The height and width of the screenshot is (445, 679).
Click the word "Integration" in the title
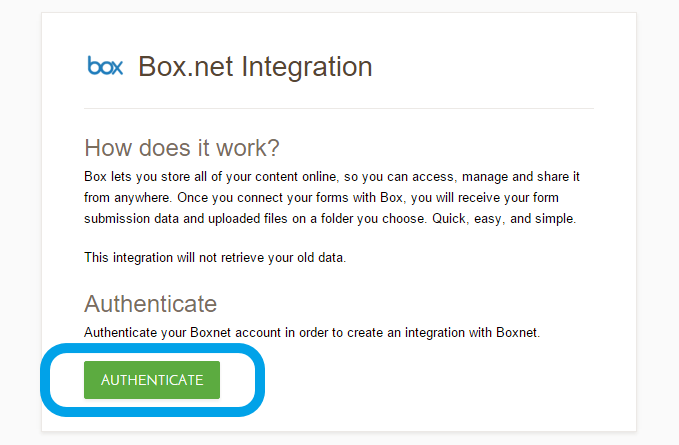(x=307, y=67)
